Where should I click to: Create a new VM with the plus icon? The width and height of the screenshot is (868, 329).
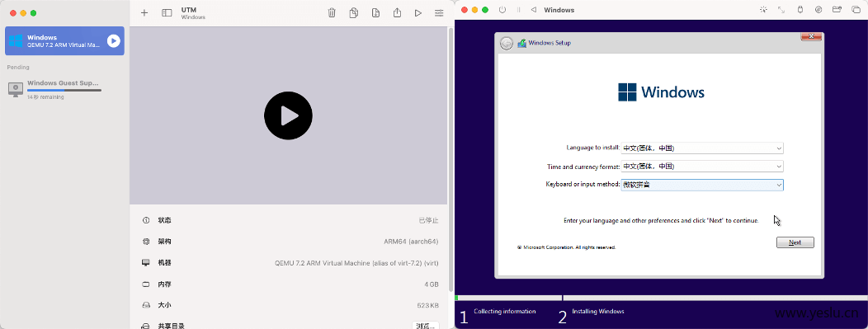(x=144, y=12)
